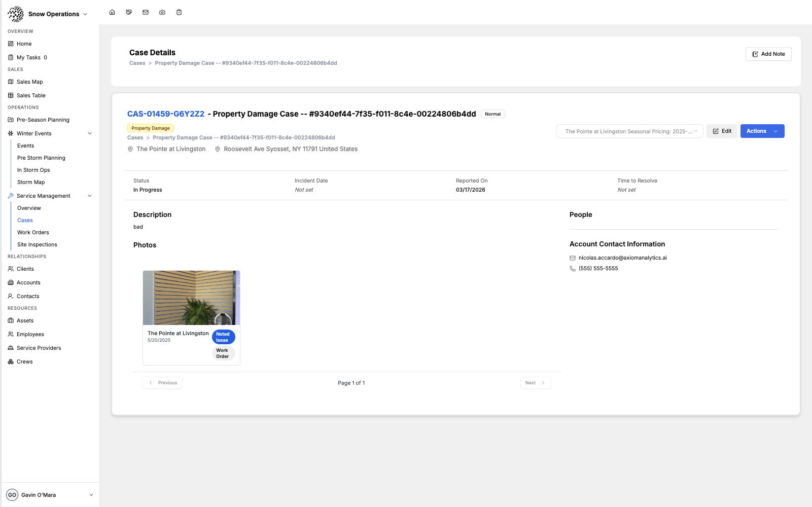Open Site Inspections from the sidebar
Image resolution: width=812 pixels, height=507 pixels.
click(37, 244)
